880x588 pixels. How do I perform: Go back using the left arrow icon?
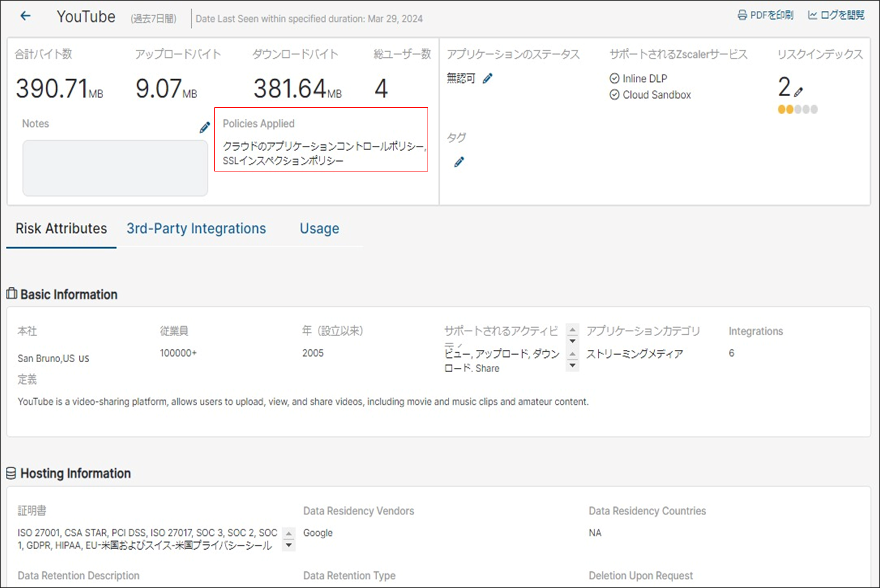click(x=25, y=16)
